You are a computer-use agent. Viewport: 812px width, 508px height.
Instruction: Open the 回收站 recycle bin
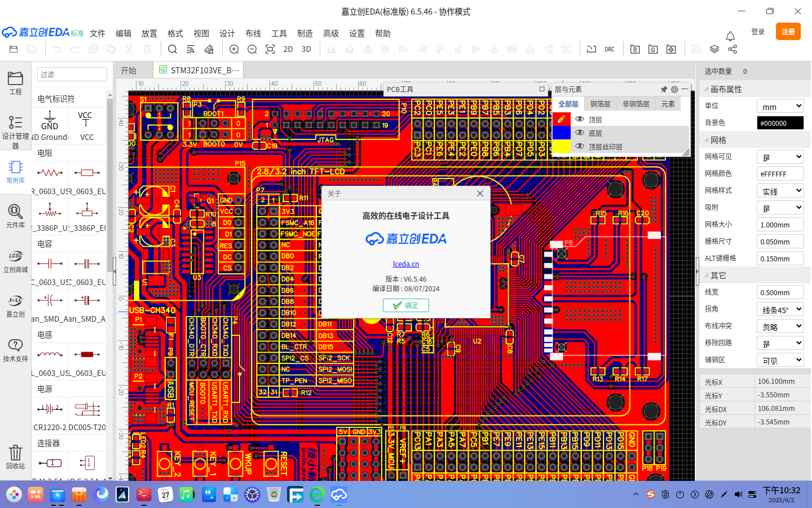15,457
